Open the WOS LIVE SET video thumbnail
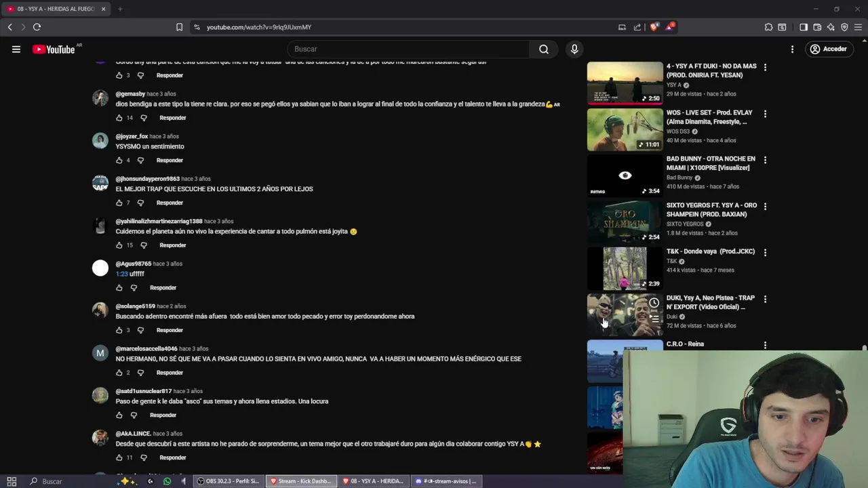The image size is (868, 488). (x=625, y=129)
